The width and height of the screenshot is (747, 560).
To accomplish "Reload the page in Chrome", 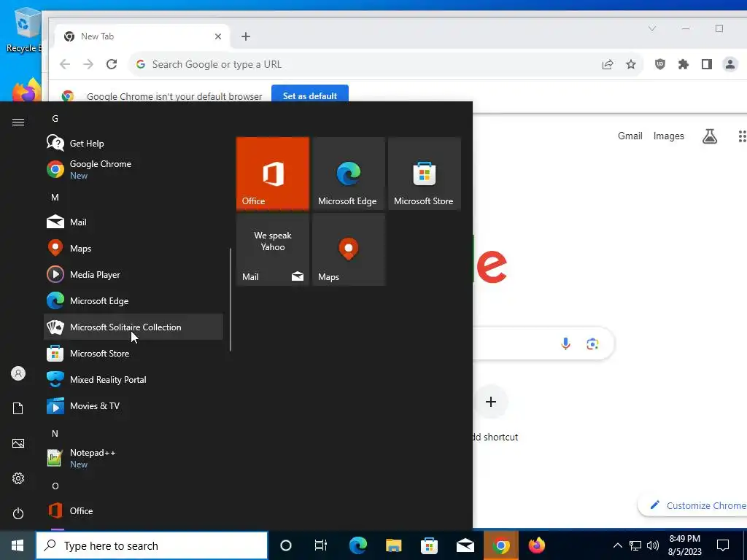I will (112, 64).
